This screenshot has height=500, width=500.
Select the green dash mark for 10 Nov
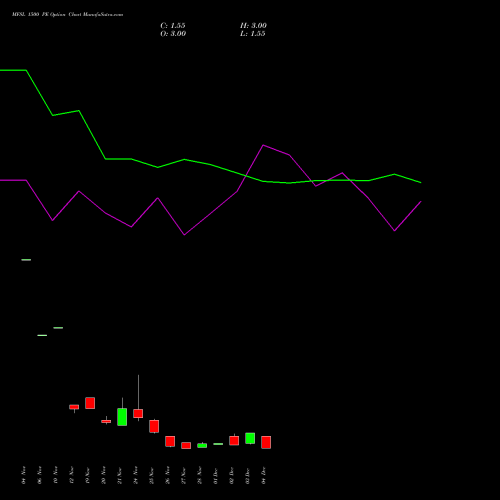58,328
